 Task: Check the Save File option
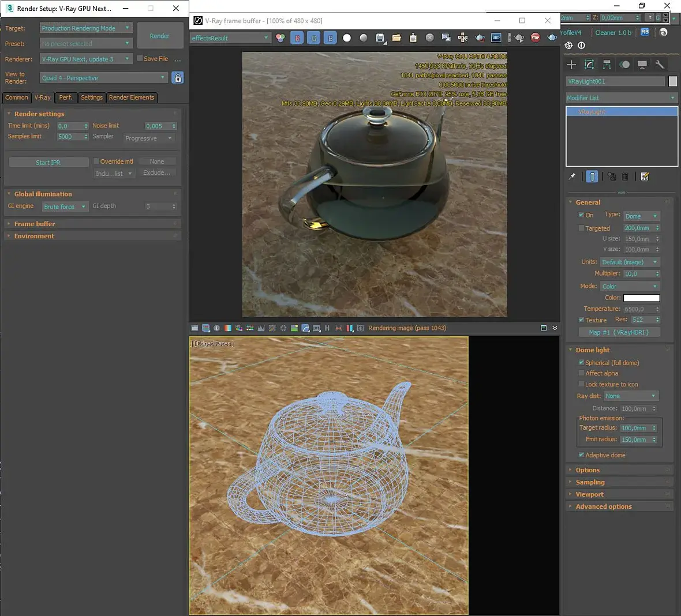[140, 59]
